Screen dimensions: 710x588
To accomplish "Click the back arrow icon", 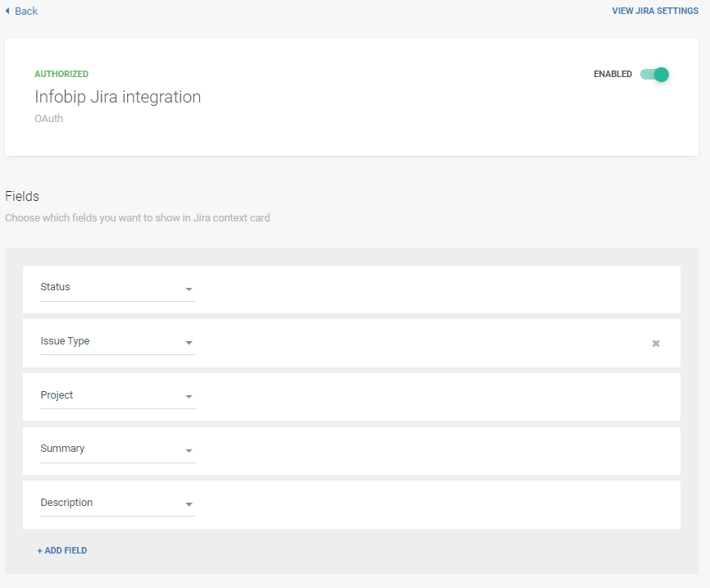I will 7,11.
